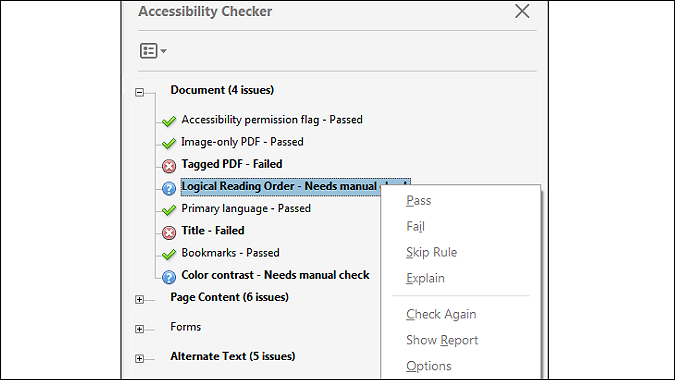Click the red failed icon beside Title
Viewport: 675px width, 380px height.
click(x=169, y=232)
